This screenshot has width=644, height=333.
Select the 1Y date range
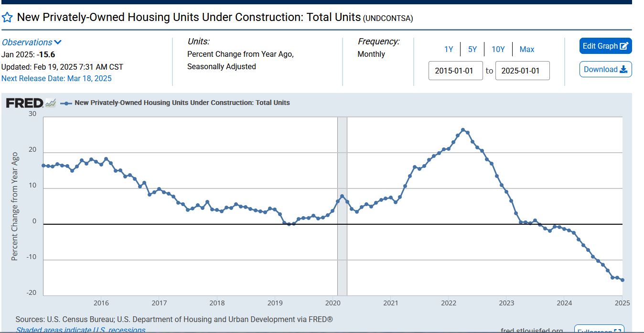(449, 49)
